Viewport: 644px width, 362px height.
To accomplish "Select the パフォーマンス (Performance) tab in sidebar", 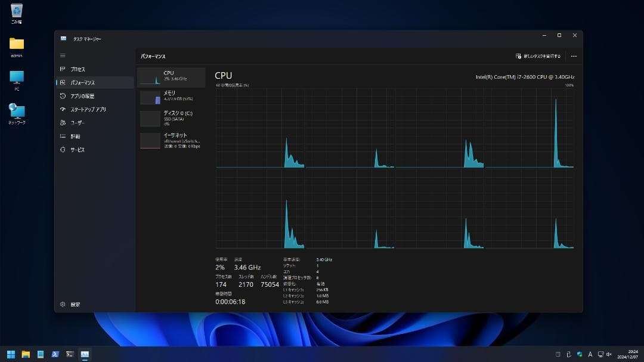I will tap(82, 83).
